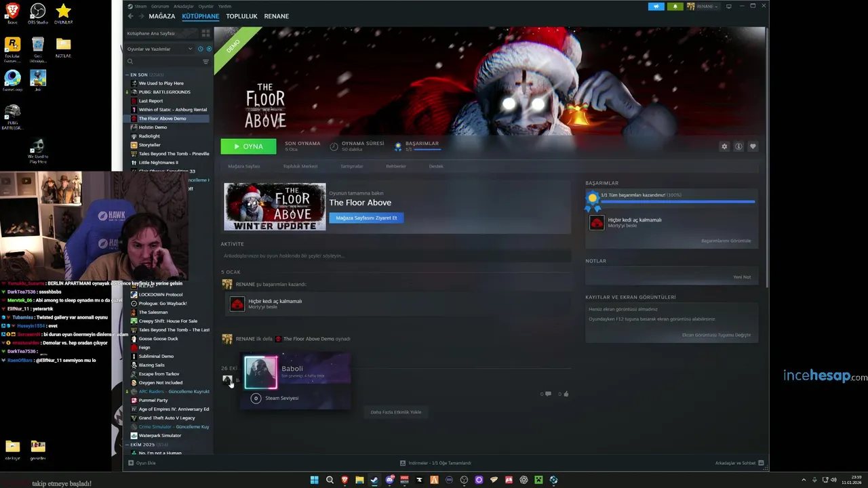868x488 pixels.
Task: Open the Oyunlar ve Yazılımlar dropdown
Action: point(159,49)
